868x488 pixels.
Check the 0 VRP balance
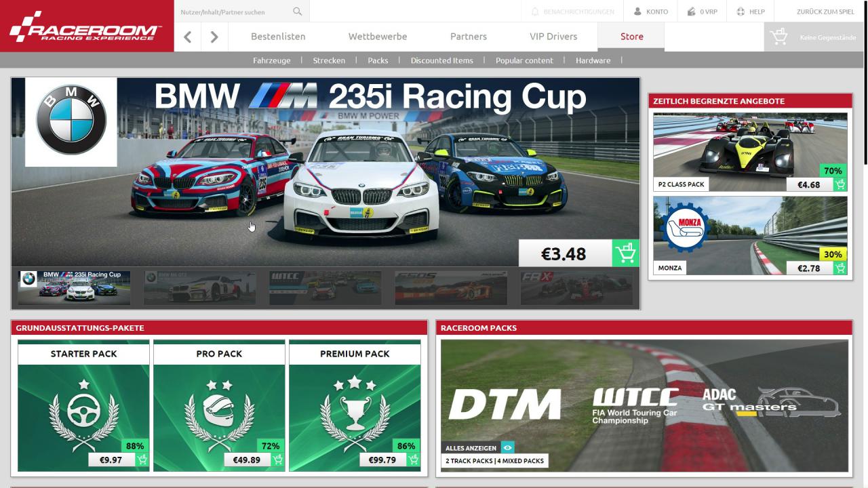[x=703, y=12]
